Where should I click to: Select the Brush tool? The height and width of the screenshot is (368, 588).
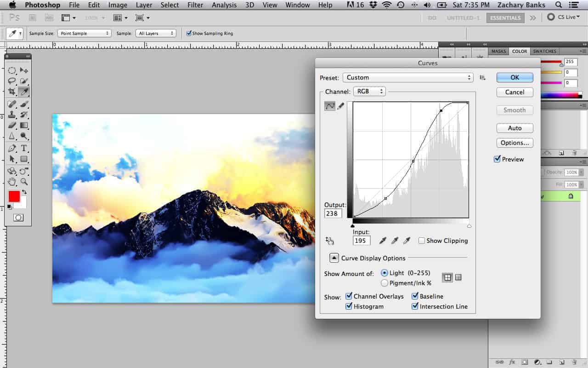pos(24,104)
